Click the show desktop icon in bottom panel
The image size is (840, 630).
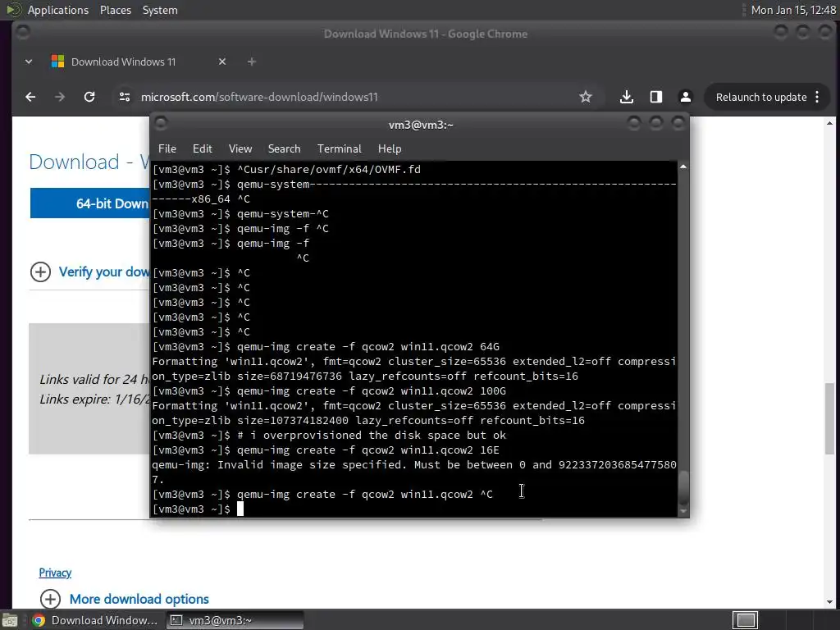10,620
